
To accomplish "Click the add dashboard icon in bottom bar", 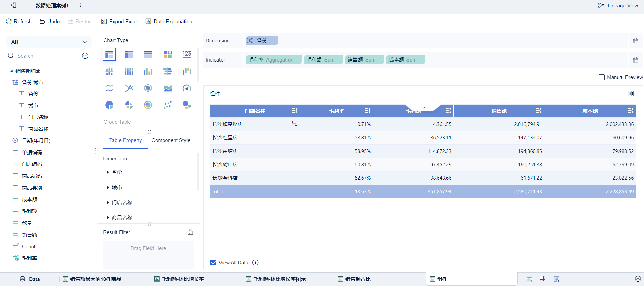I will click(543, 279).
